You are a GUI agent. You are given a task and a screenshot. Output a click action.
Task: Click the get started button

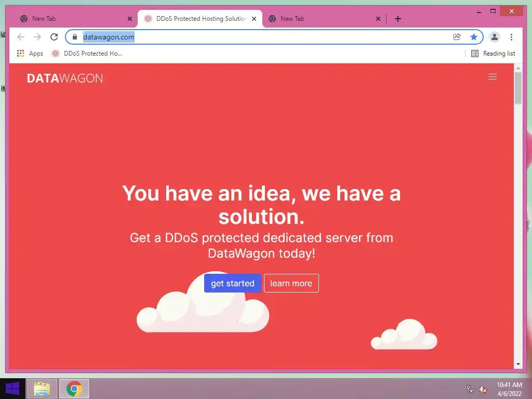232,283
